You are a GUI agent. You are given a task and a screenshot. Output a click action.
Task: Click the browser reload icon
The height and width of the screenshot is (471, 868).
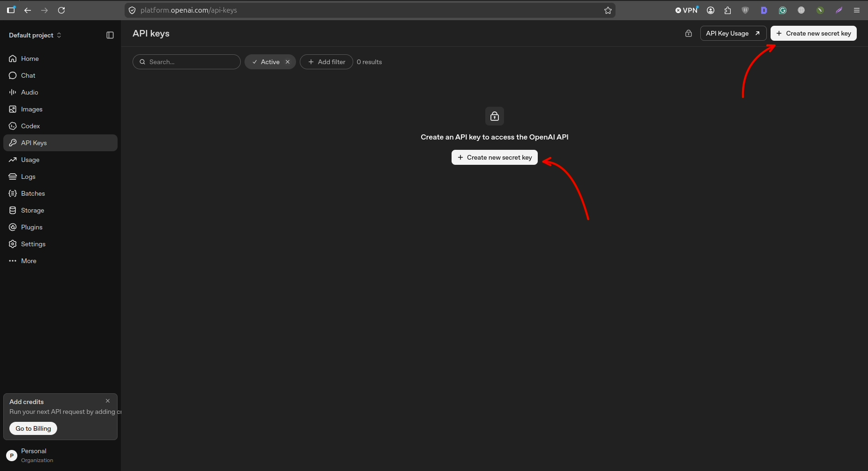click(61, 10)
